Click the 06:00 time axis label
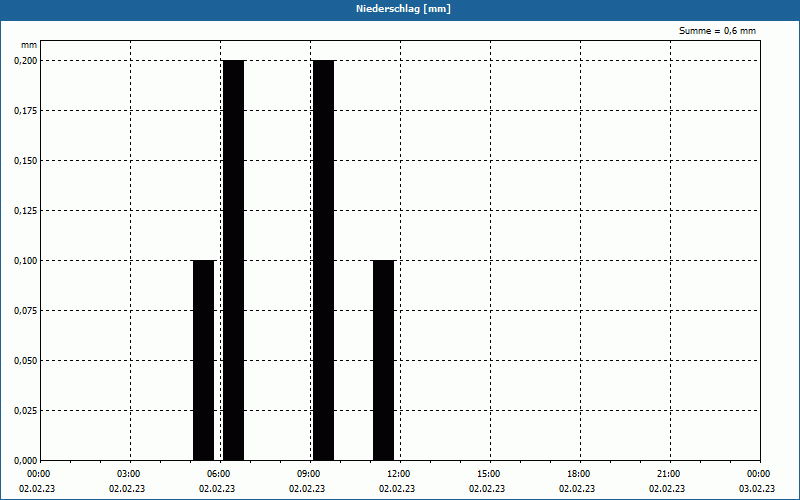Viewport: 800px width, 500px height. coord(219,474)
